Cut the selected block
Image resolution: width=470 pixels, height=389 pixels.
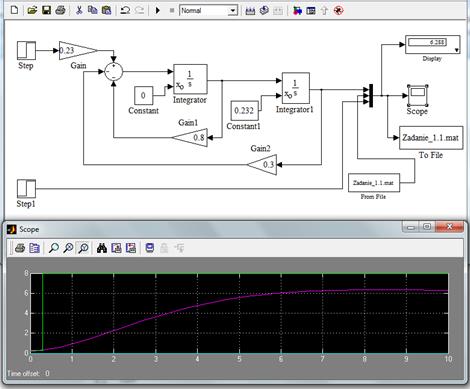79,10
